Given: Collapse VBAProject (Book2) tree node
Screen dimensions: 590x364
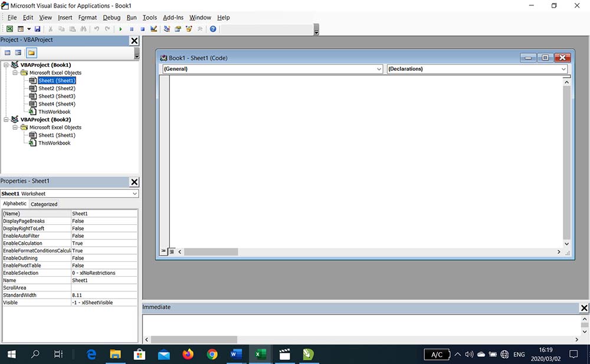Looking at the screenshot, I should (x=6, y=119).
